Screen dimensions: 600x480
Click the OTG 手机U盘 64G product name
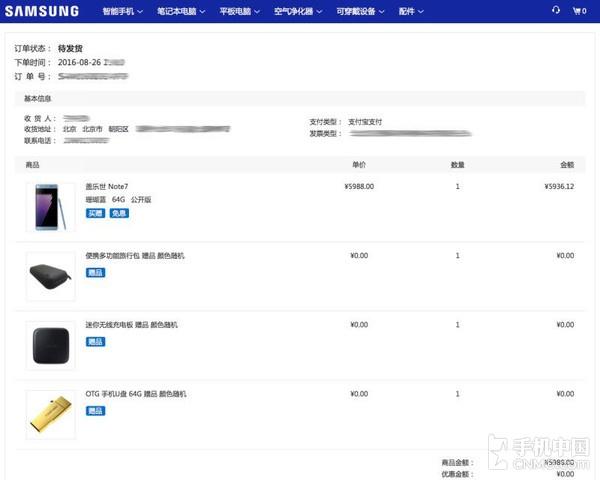point(135,393)
